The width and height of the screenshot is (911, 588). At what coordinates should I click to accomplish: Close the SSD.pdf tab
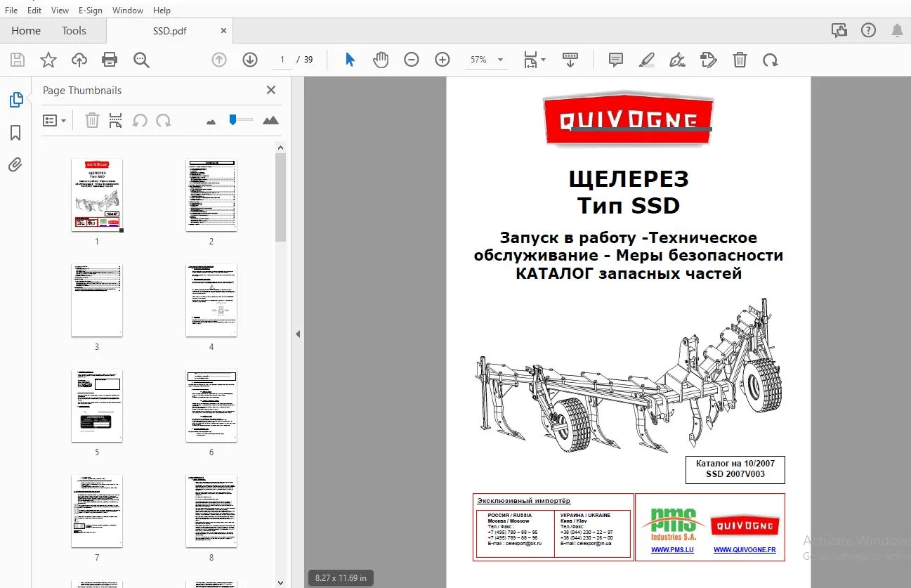(223, 31)
